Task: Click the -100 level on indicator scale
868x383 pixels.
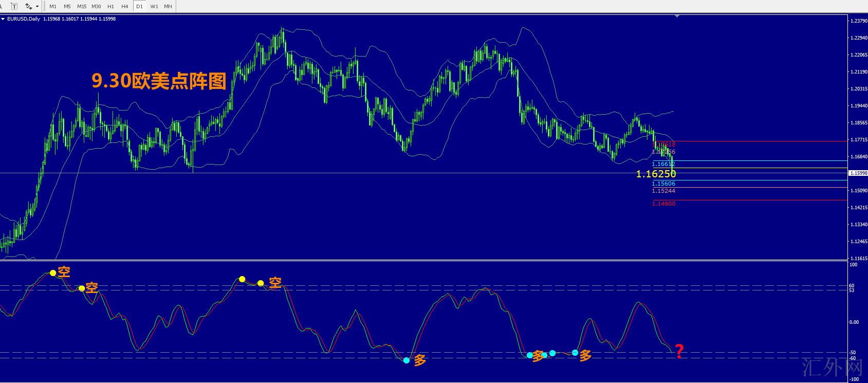Action: pos(854,379)
